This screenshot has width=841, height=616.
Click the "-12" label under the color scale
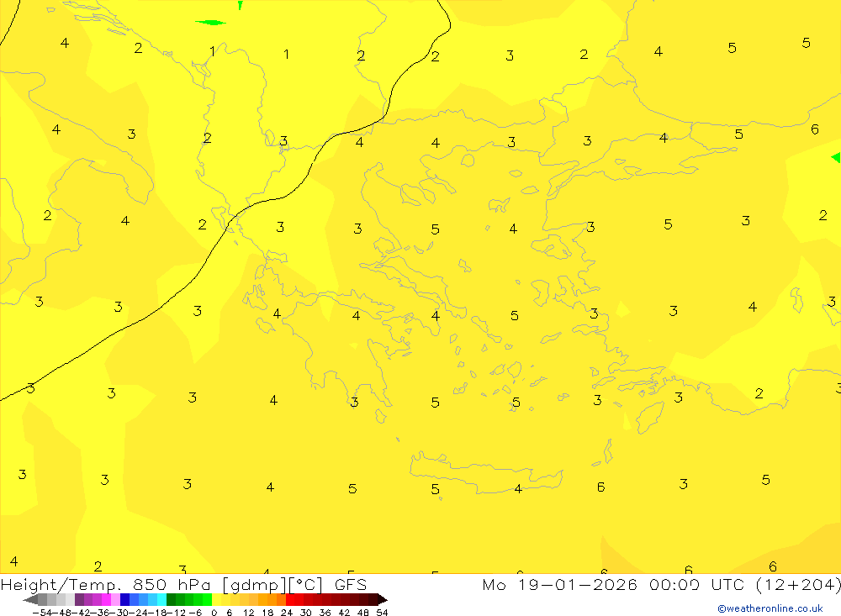click(x=177, y=613)
